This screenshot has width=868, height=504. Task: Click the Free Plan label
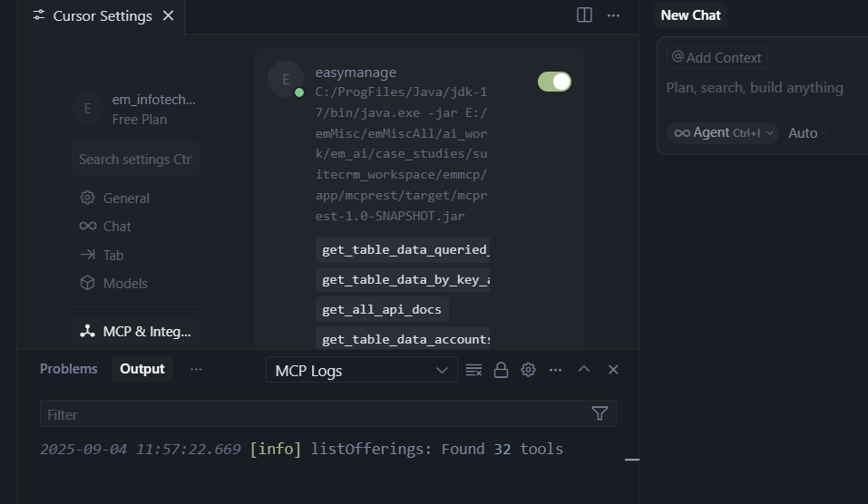tap(140, 120)
